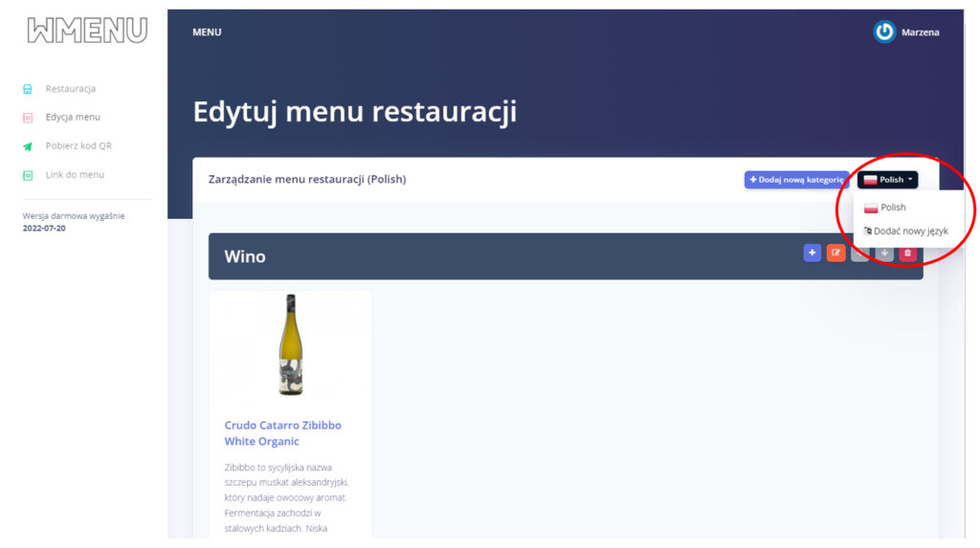Move Wino category down with arrow icon

(x=884, y=253)
